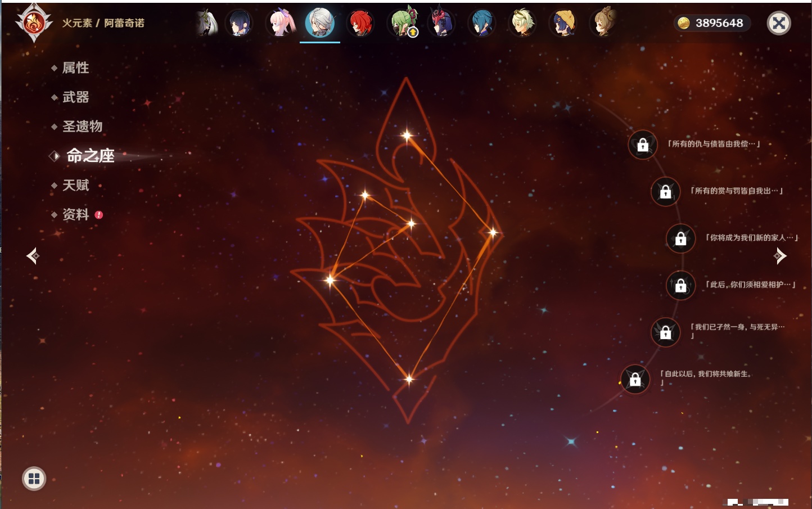Go to next character with right arrow
The height and width of the screenshot is (509, 812).
(x=779, y=256)
